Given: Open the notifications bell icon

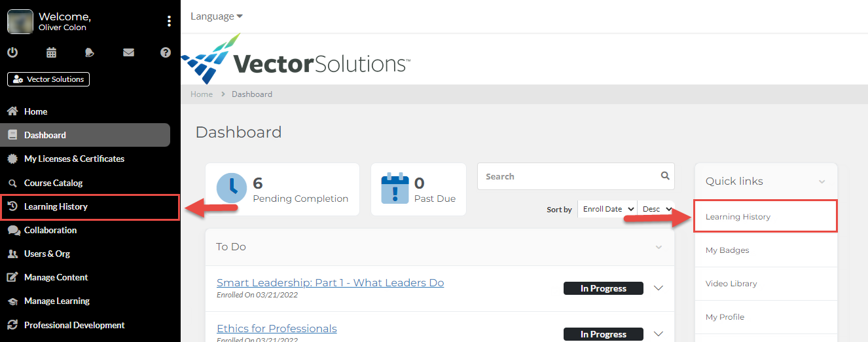Looking at the screenshot, I should click(x=90, y=52).
